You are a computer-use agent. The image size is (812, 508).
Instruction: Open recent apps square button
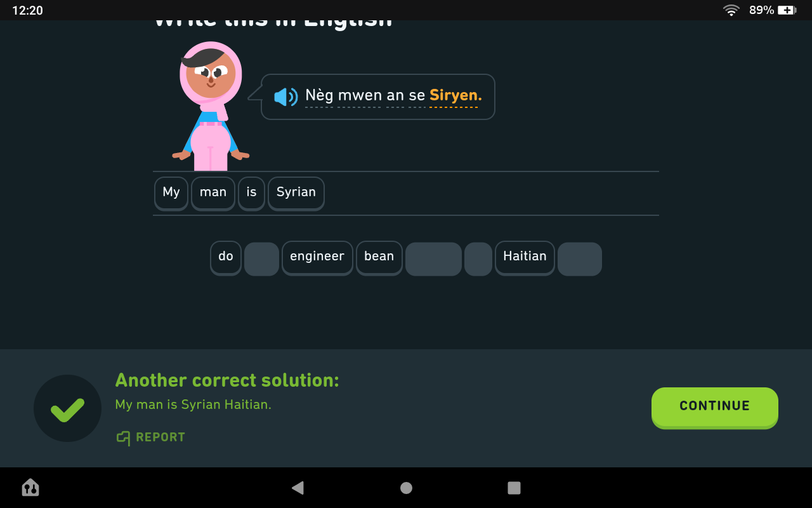514,488
